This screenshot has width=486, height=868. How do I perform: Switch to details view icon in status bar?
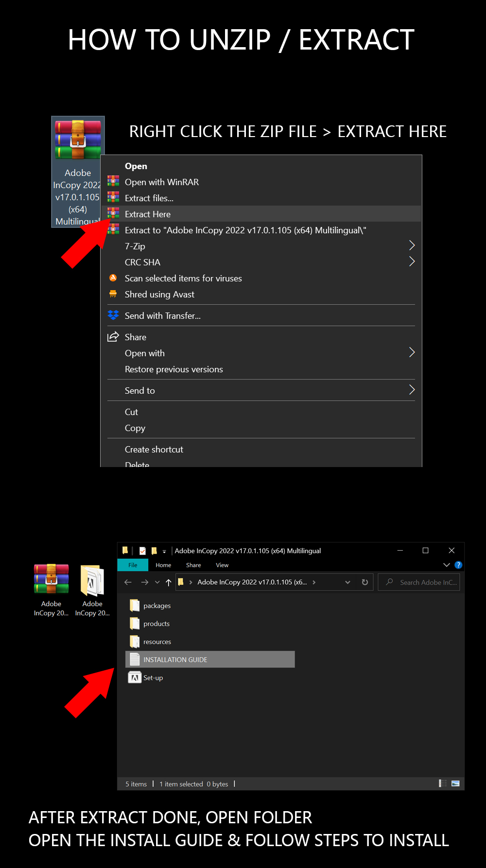tap(443, 783)
